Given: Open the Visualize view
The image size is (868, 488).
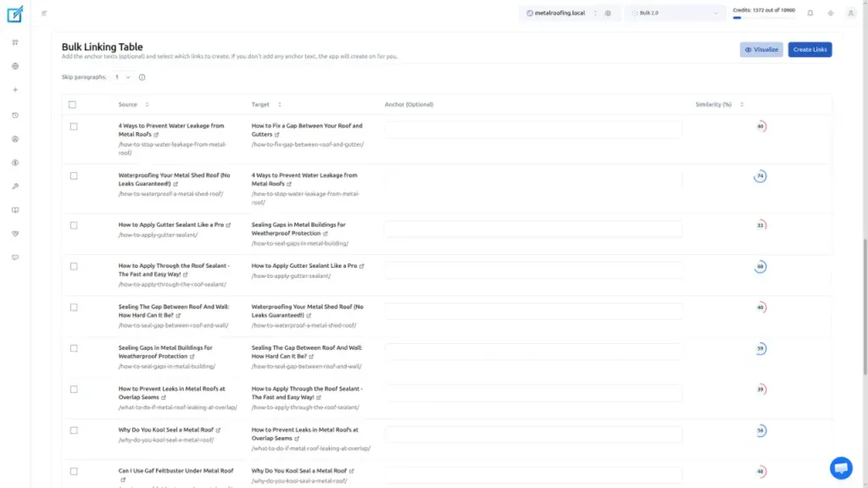Looking at the screenshot, I should coord(760,49).
